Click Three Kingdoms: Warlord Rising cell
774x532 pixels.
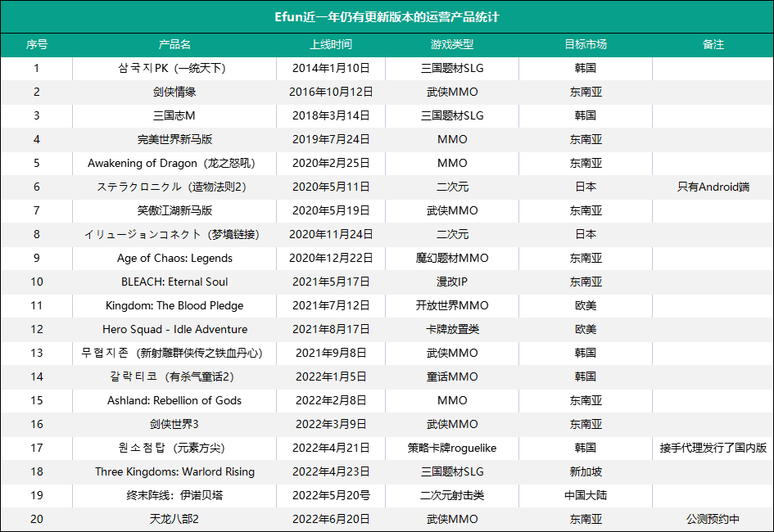(x=174, y=472)
